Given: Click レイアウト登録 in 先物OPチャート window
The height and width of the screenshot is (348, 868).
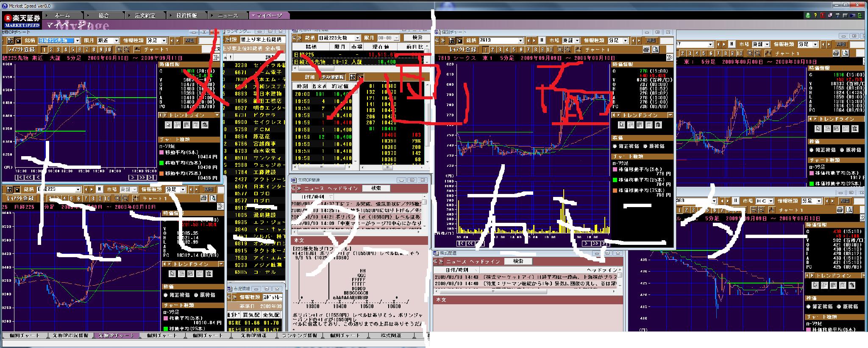Looking at the screenshot, I should pos(21,50).
